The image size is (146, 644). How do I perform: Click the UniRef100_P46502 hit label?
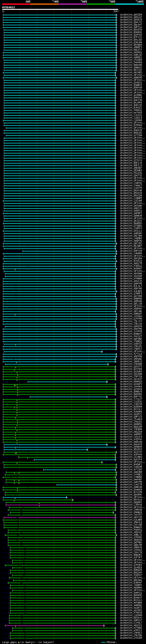point(131,530)
